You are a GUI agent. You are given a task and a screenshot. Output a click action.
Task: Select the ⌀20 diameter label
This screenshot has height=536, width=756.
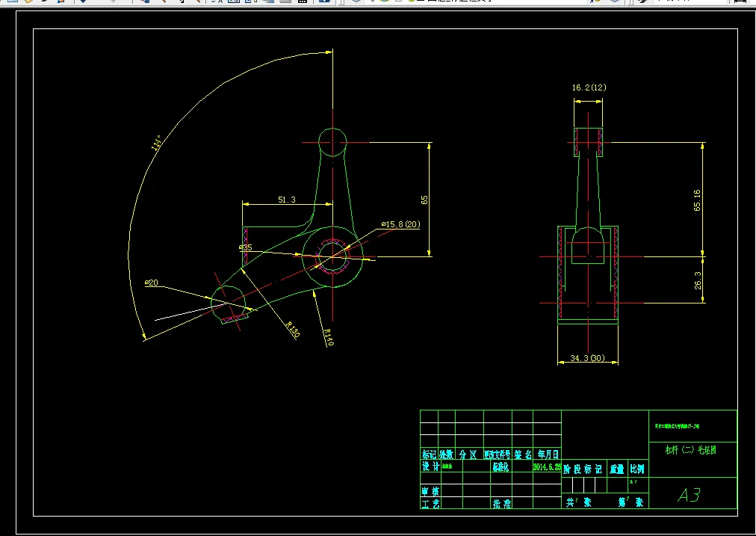152,283
